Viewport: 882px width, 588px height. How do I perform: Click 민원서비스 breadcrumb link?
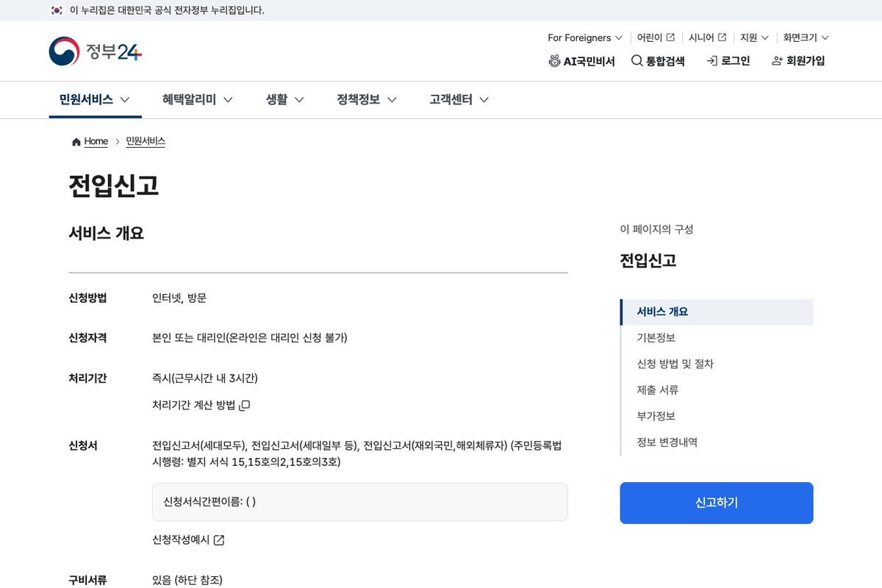(146, 141)
